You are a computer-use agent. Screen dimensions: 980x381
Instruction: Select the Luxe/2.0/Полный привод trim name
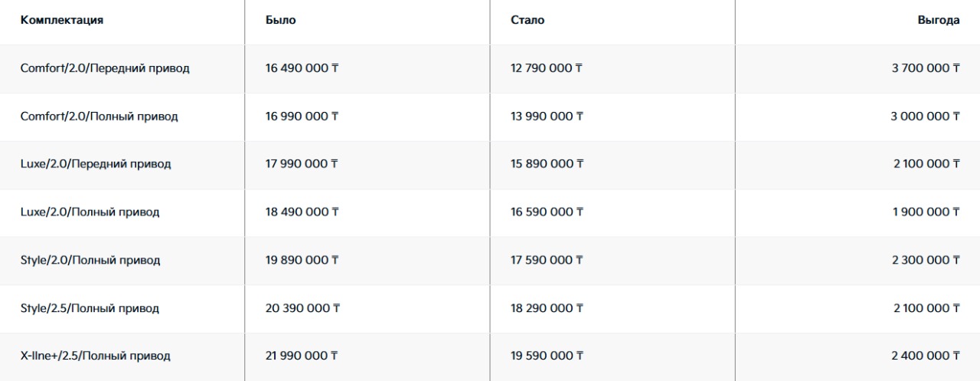click(90, 212)
